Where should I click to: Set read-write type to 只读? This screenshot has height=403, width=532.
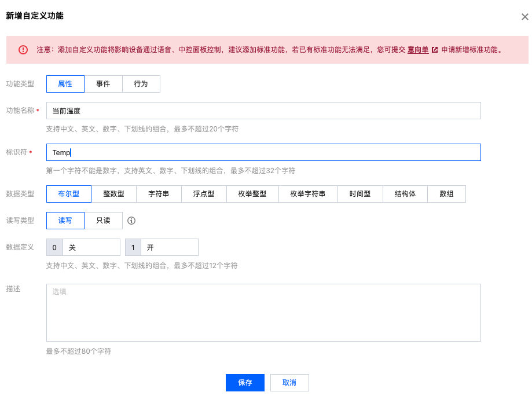103,221
